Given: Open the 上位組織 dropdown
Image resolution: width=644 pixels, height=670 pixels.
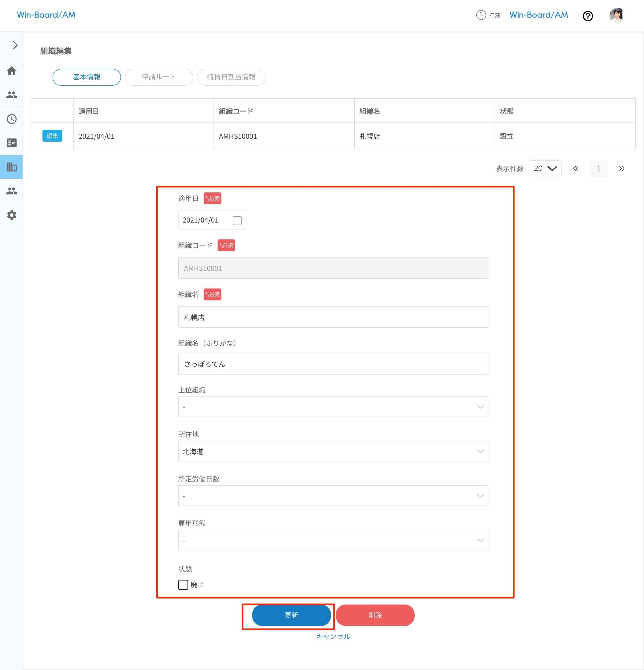Looking at the screenshot, I should 333,407.
